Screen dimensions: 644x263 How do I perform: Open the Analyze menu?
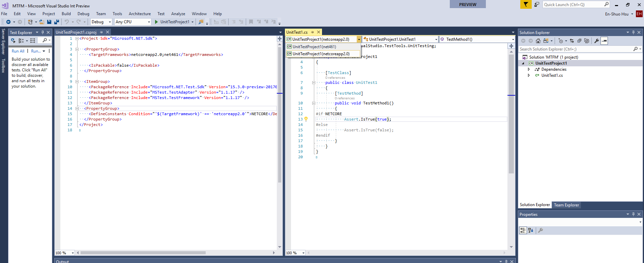click(178, 14)
